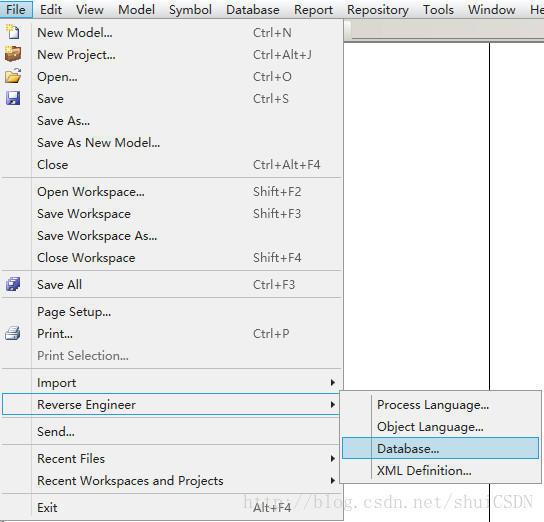Select Close Workspace entry
This screenshot has width=544, height=522.
(x=172, y=257)
